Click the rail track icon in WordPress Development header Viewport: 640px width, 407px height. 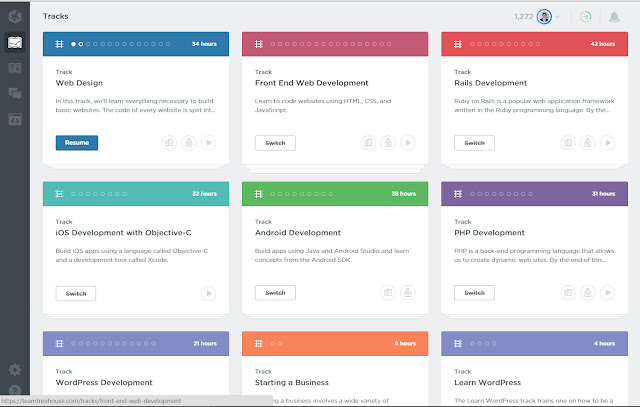tap(59, 344)
